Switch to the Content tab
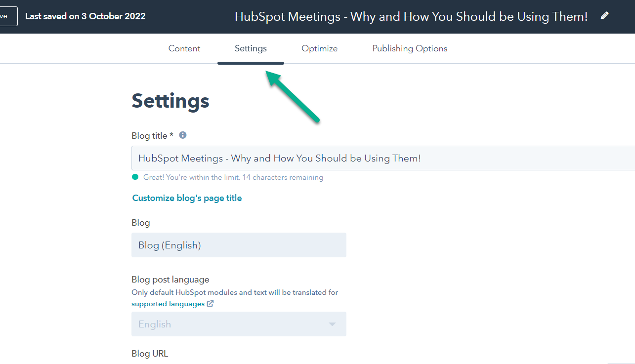The height and width of the screenshot is (364, 635). click(184, 48)
